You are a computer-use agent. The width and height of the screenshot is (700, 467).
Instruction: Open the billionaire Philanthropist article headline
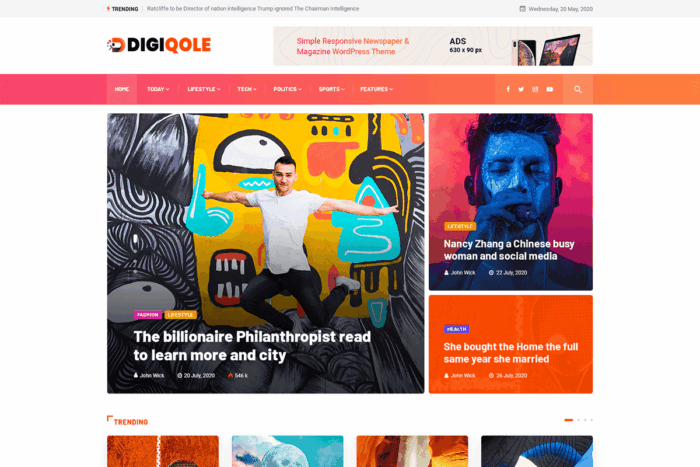click(x=252, y=346)
